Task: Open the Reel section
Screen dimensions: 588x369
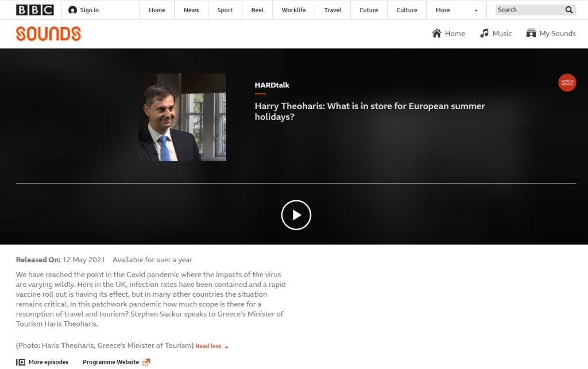Action: click(x=257, y=10)
